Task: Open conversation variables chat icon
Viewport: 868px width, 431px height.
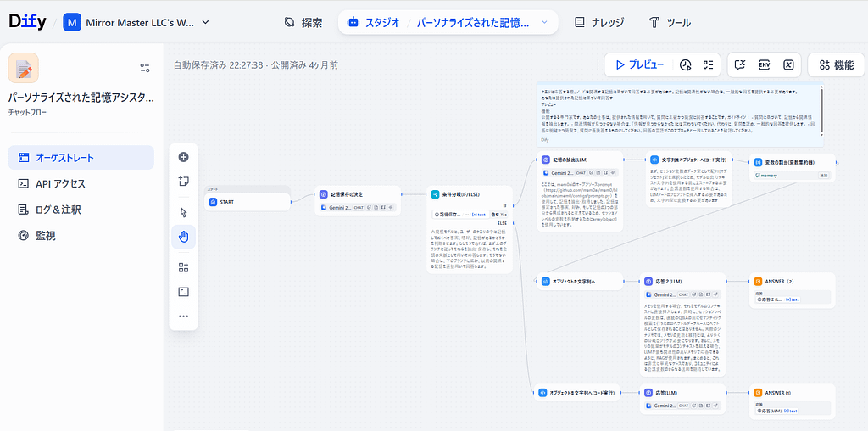Action: click(740, 64)
